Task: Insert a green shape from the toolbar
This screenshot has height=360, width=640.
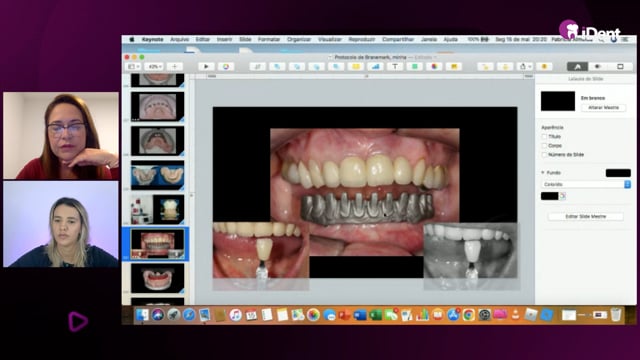Action: (x=415, y=67)
